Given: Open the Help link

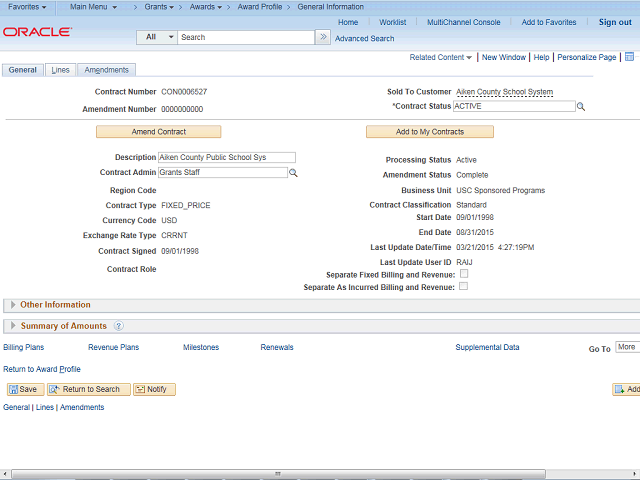Looking at the screenshot, I should coord(541,57).
